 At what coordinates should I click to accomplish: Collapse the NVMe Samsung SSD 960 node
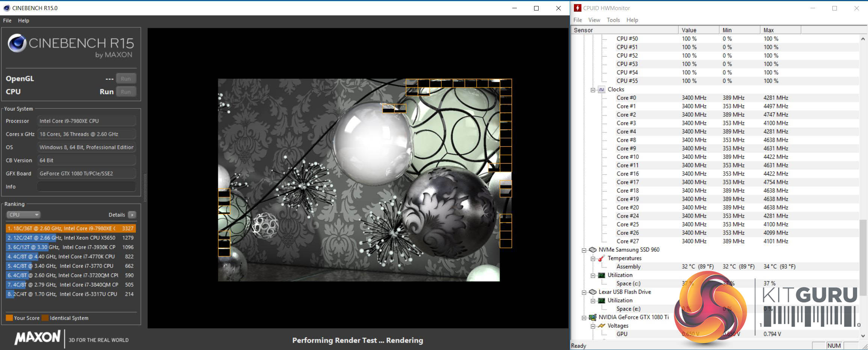tap(584, 250)
